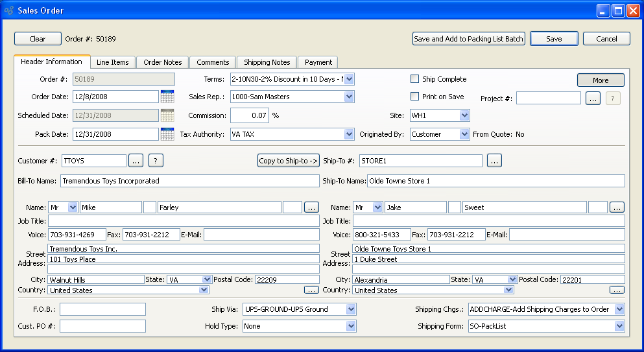
Task: Enable the Ship Complete checkbox
Action: [x=415, y=79]
